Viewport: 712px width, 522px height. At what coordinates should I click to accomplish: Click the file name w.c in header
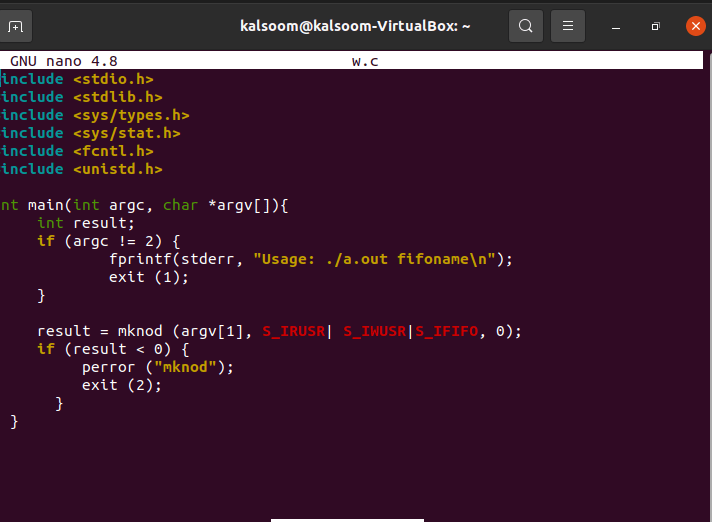[365, 61]
